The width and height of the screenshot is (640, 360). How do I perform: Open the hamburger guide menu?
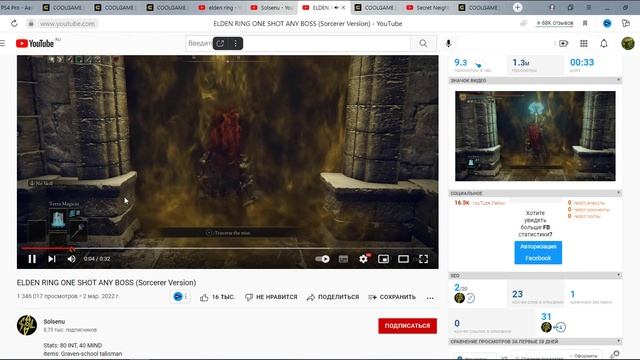click(x=3, y=43)
